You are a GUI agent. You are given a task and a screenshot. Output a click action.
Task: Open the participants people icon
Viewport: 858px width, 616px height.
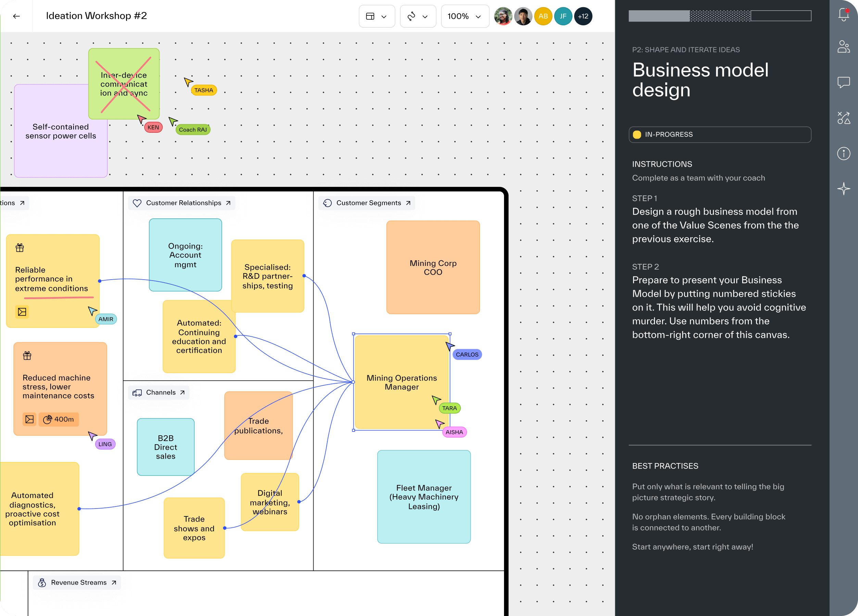(x=843, y=47)
